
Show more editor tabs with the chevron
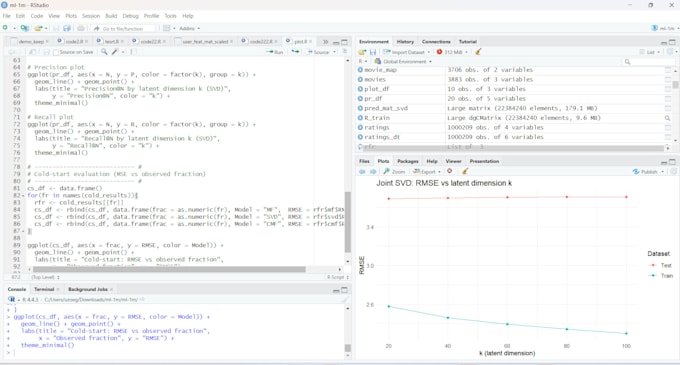(x=325, y=42)
